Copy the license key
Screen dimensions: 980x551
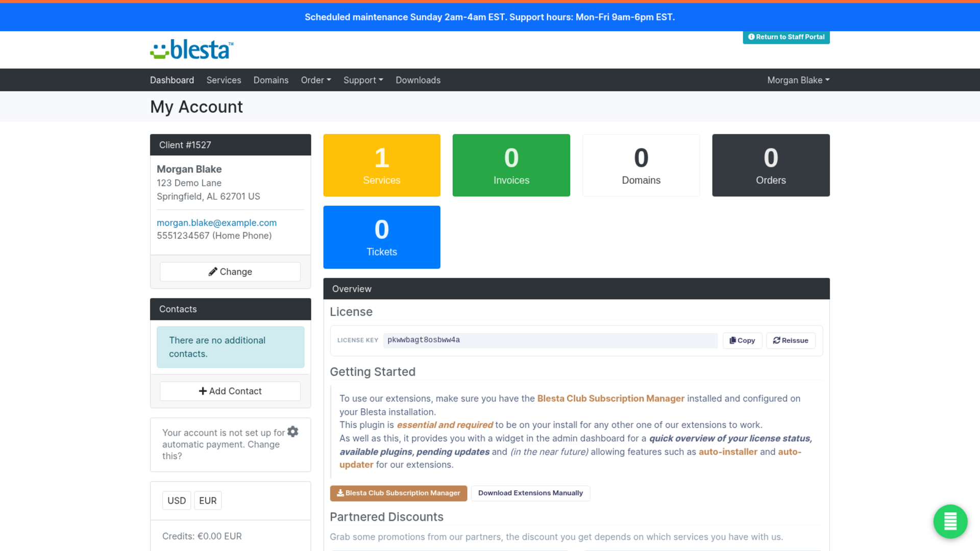[x=742, y=340]
